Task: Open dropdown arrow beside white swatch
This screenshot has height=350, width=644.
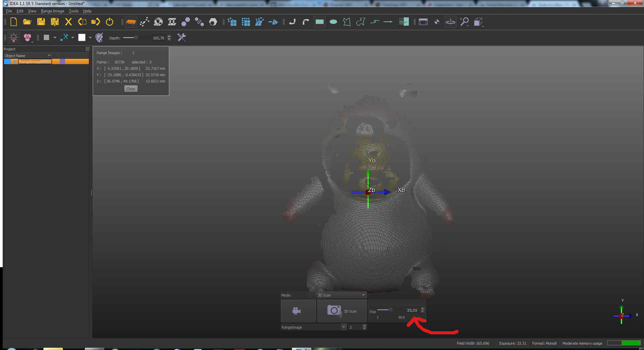Action: pos(90,37)
